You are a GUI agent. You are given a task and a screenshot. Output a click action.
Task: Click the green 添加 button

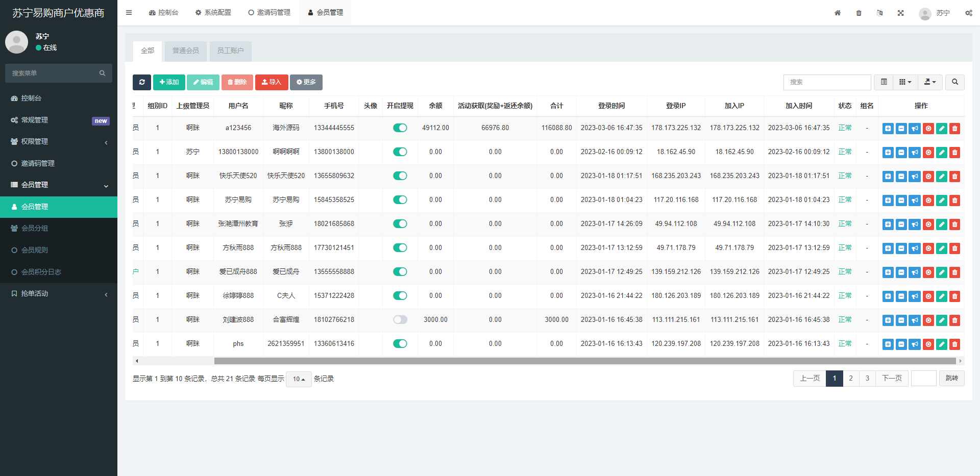tap(169, 82)
